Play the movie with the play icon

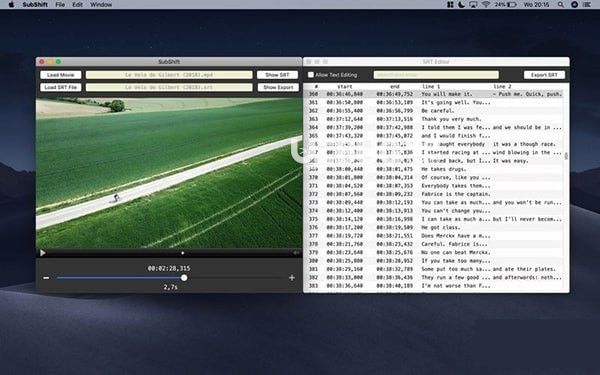[x=42, y=253]
